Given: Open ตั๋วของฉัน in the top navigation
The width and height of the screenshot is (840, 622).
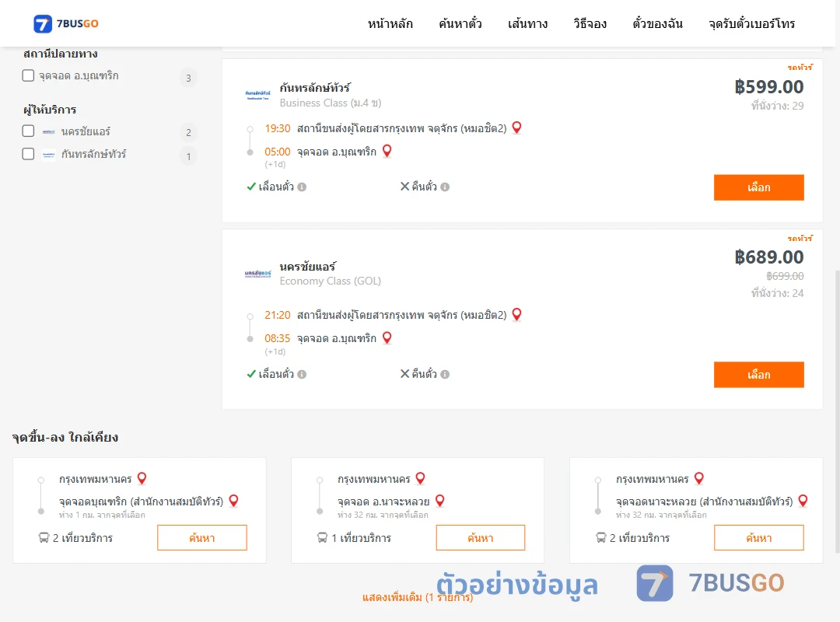Looking at the screenshot, I should coord(657,23).
